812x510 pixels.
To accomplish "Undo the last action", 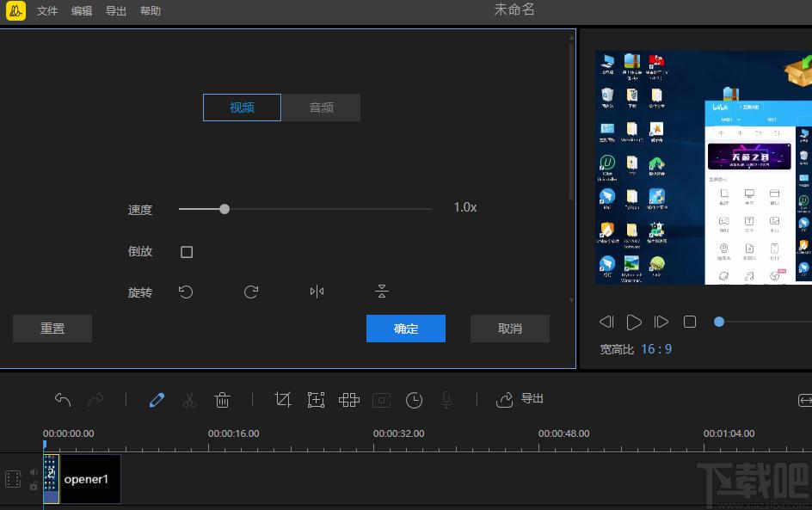I will pyautogui.click(x=63, y=400).
